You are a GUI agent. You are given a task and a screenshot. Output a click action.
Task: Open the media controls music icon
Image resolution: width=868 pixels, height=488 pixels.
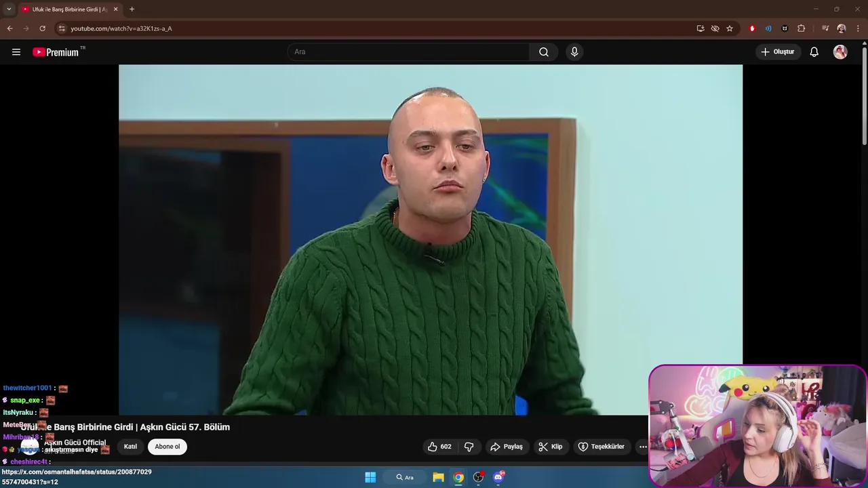(825, 28)
